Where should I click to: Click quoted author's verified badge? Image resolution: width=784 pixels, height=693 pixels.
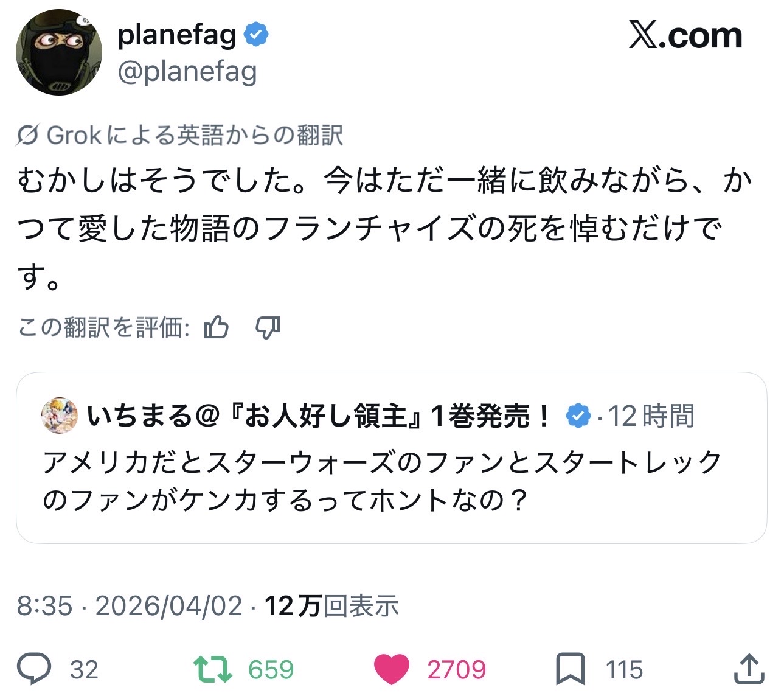[577, 416]
